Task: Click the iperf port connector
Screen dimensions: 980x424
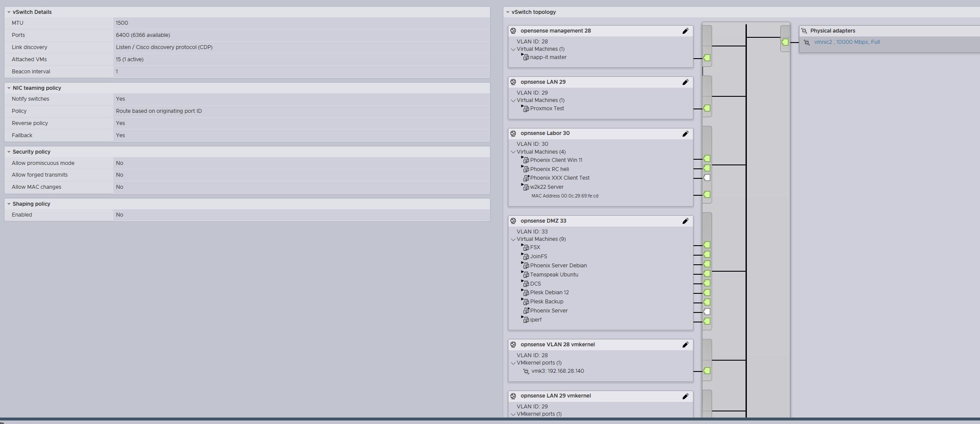Action: 707,321
